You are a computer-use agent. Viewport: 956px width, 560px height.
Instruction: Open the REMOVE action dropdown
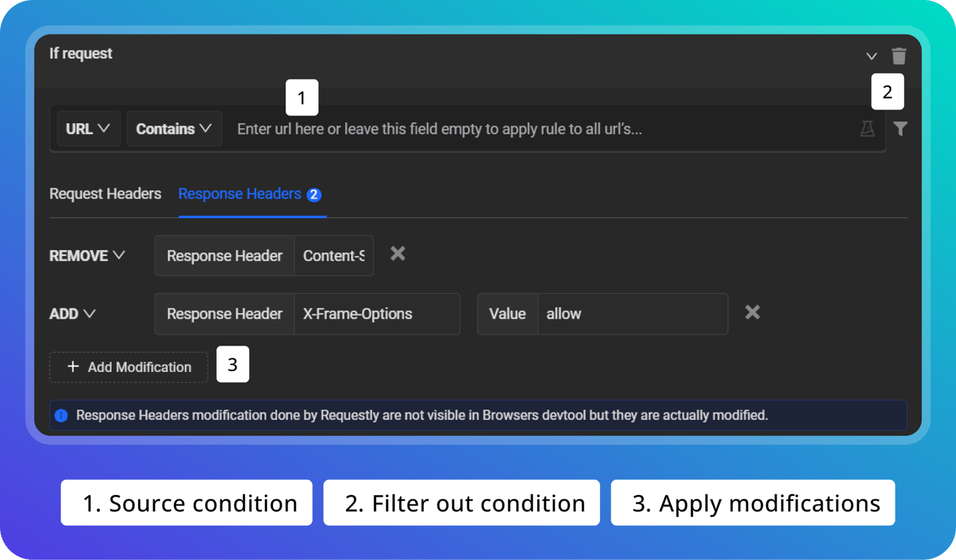click(x=87, y=255)
